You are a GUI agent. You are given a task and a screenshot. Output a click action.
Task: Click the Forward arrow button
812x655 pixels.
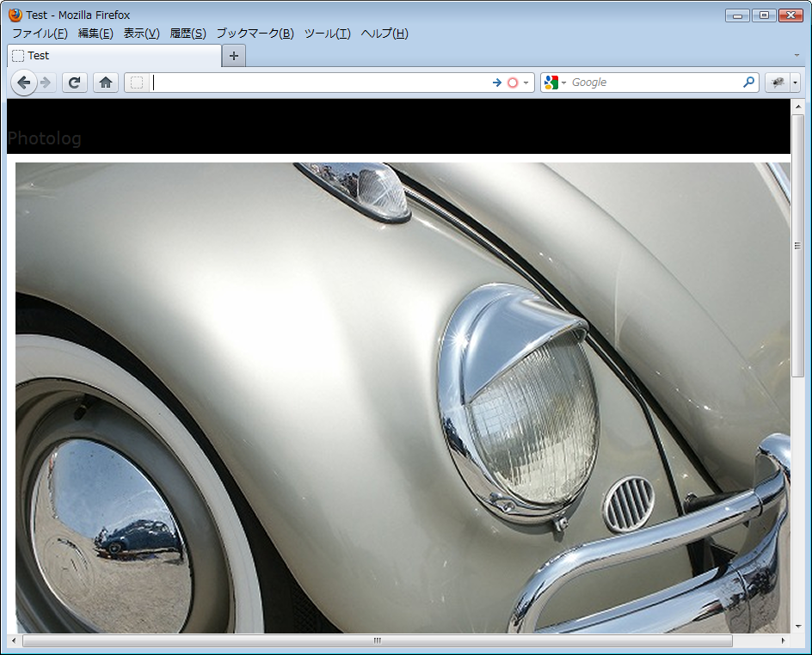(46, 83)
